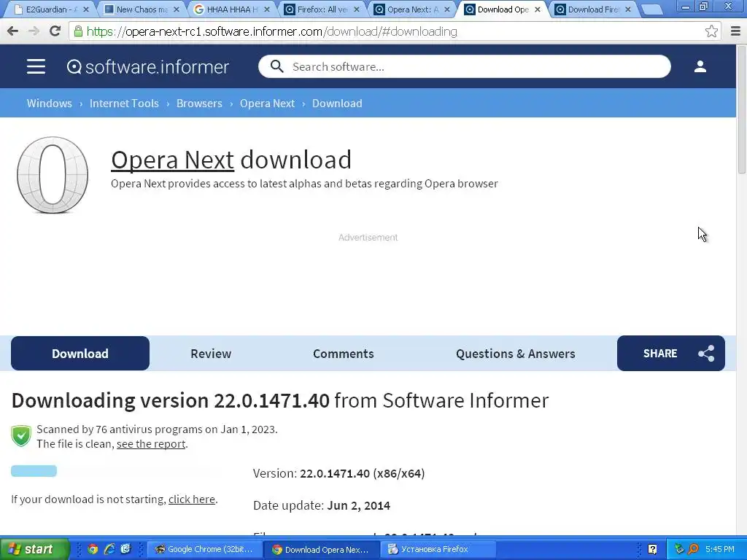Go to the Browsers breadcrumb
The image size is (747, 560).
(x=199, y=104)
